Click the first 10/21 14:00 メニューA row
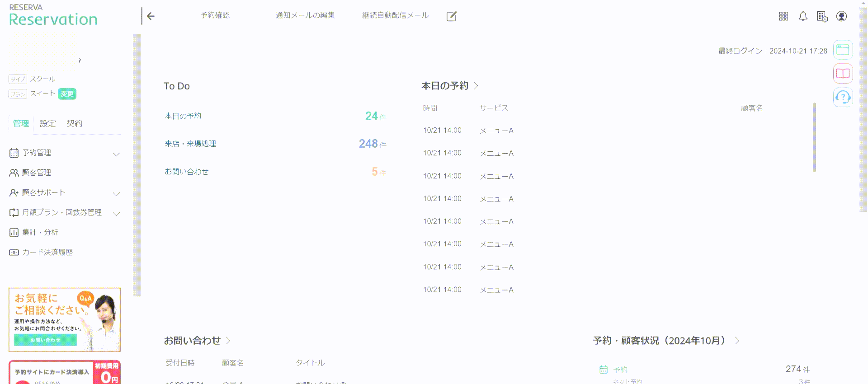Image resolution: width=868 pixels, height=384 pixels. (x=468, y=131)
